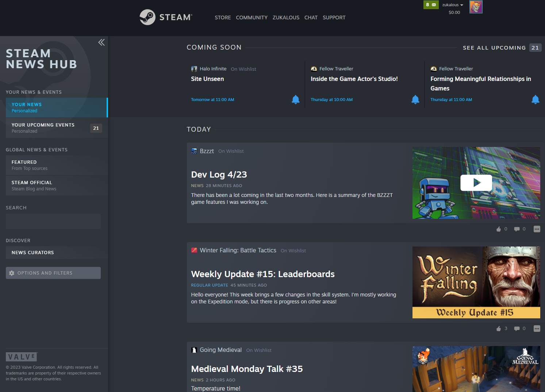Open the Halo Infinite game page
Image resolution: width=545 pixels, height=392 pixels.
click(x=213, y=69)
